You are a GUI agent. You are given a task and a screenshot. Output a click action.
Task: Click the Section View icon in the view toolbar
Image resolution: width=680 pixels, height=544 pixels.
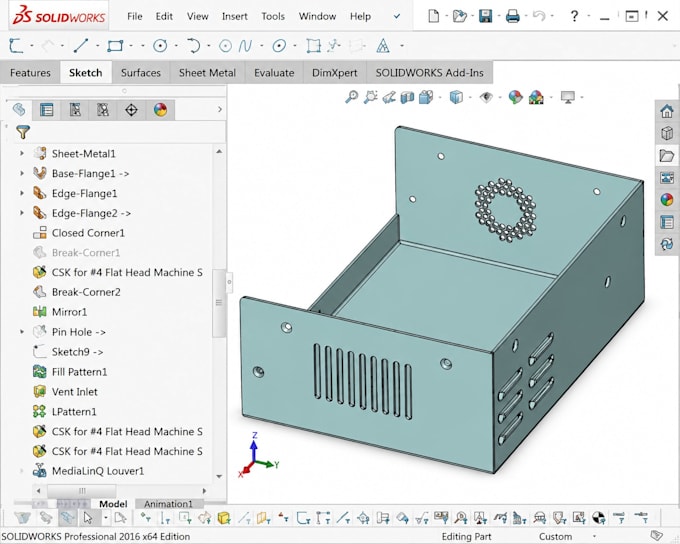[x=407, y=97]
